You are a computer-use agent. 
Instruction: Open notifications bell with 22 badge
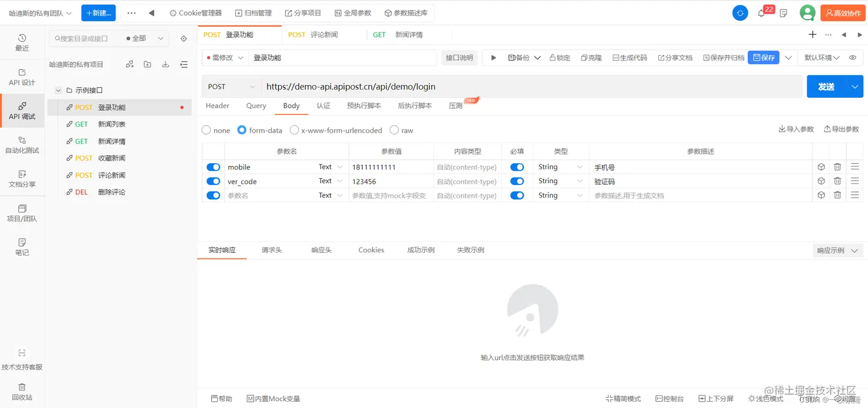click(761, 13)
